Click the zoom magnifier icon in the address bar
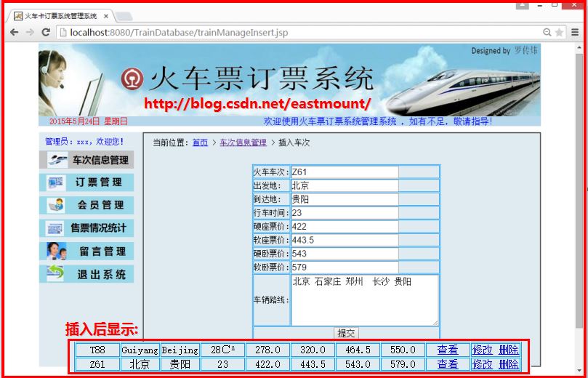This screenshot has width=588, height=378. tap(547, 32)
